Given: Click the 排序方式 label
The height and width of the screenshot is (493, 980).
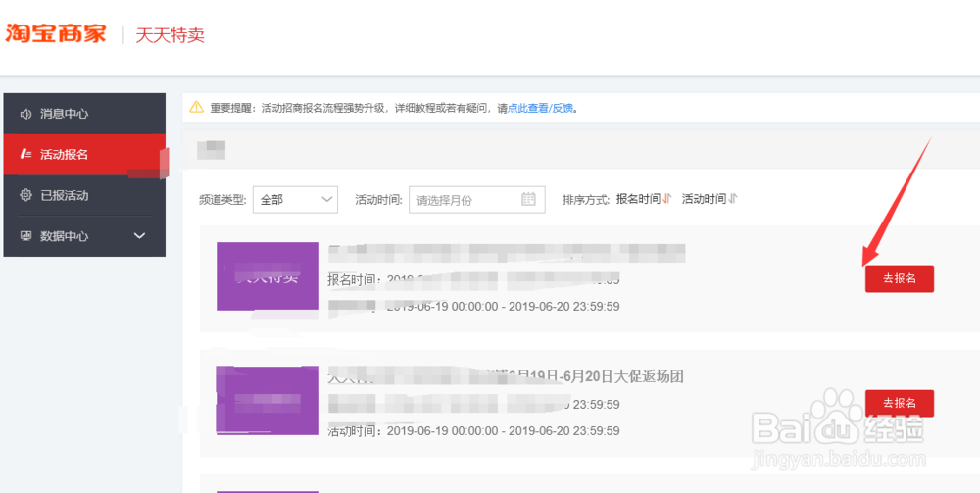Looking at the screenshot, I should pyautogui.click(x=586, y=200).
